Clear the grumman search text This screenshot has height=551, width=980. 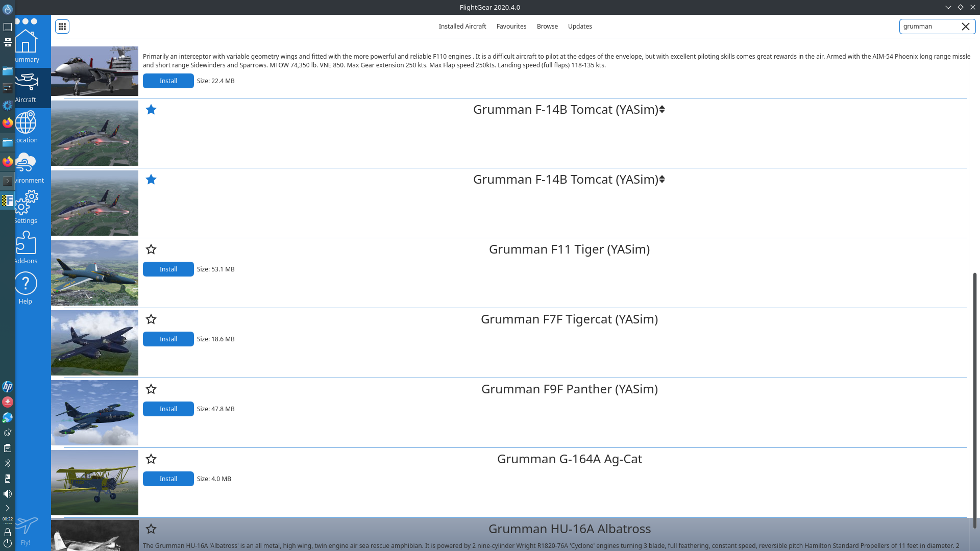coord(965,27)
